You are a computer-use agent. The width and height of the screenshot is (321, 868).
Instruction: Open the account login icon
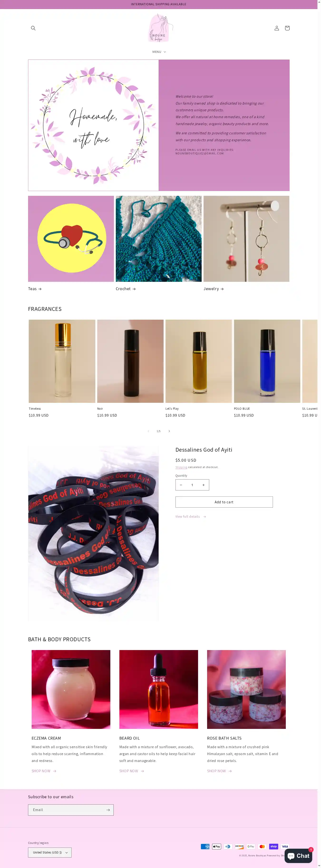[x=277, y=28]
